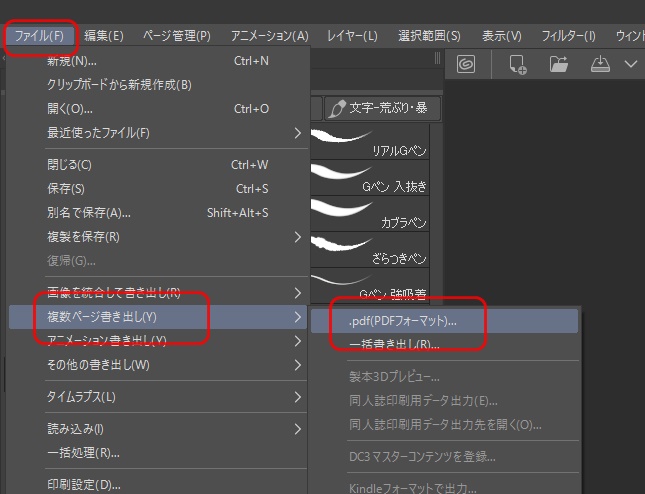Choose 開く(O)... menu entry

[158, 109]
